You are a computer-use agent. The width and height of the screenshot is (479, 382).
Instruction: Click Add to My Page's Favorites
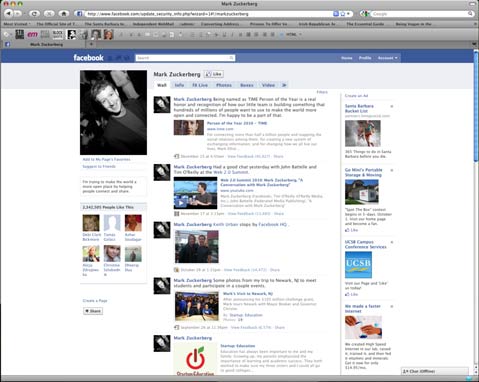pos(106,159)
